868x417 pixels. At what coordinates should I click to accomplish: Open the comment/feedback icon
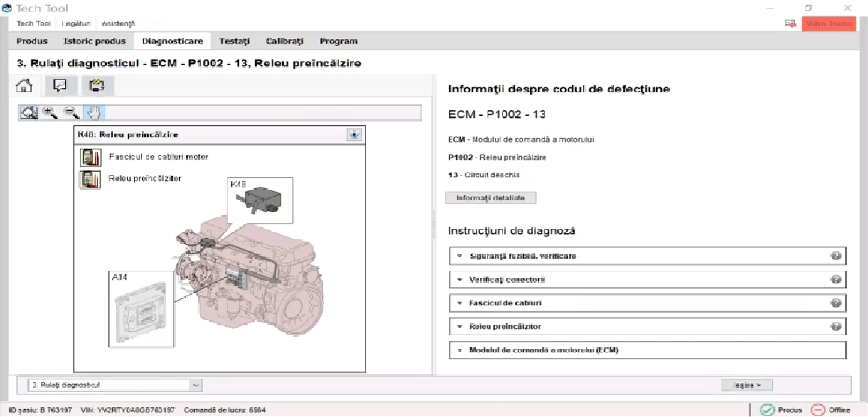point(60,86)
